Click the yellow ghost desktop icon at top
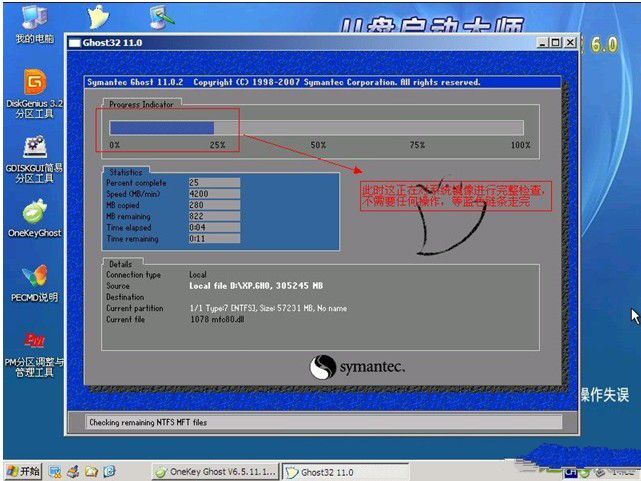641x481 pixels. pos(99,17)
